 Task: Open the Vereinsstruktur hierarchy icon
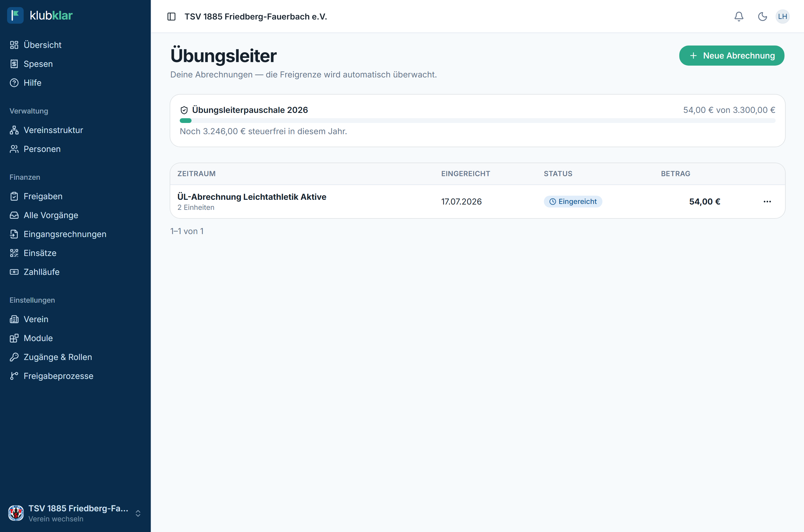pyautogui.click(x=14, y=130)
